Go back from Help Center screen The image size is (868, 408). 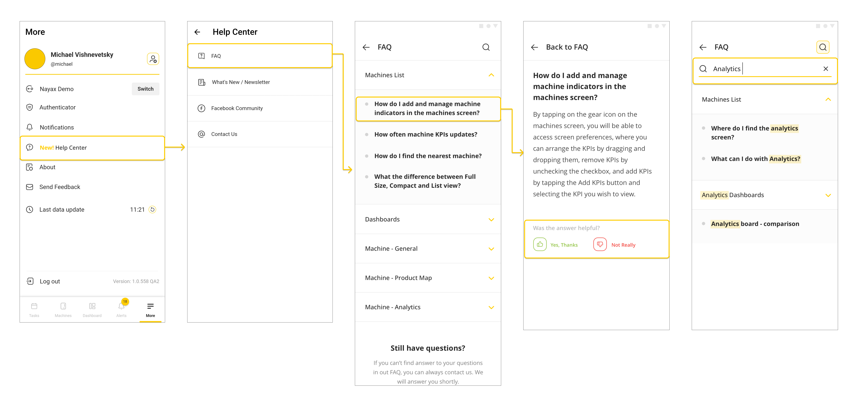[198, 32]
